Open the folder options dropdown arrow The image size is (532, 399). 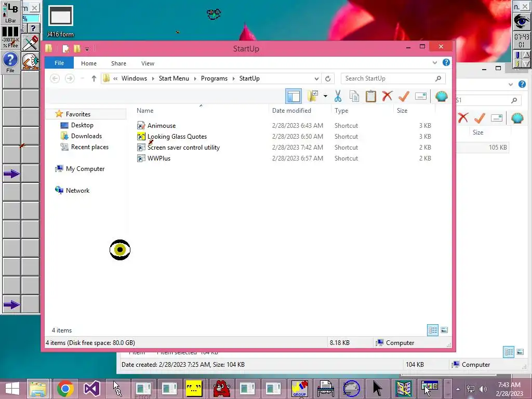coord(325,96)
